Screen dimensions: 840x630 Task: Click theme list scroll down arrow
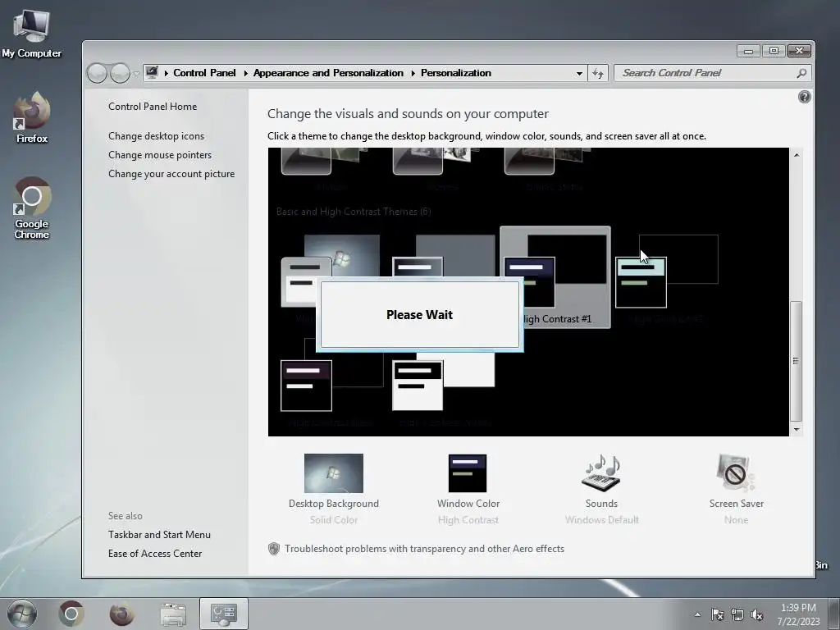pos(796,430)
